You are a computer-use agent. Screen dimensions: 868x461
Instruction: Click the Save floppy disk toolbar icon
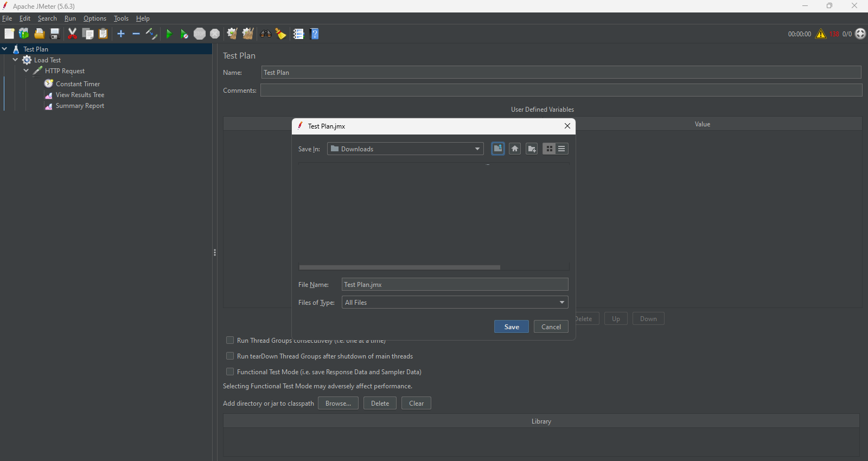55,34
